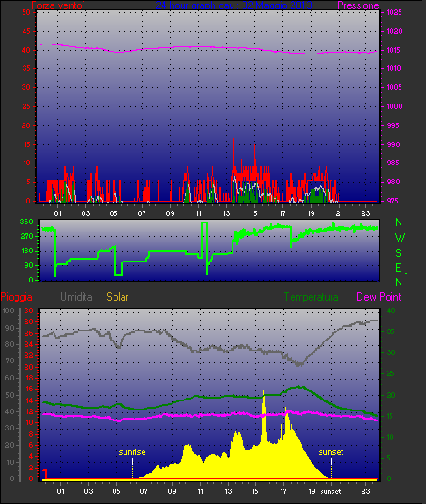Select the Pioggia legend label
Viewport: 426px width, 504px height.
click(16, 297)
